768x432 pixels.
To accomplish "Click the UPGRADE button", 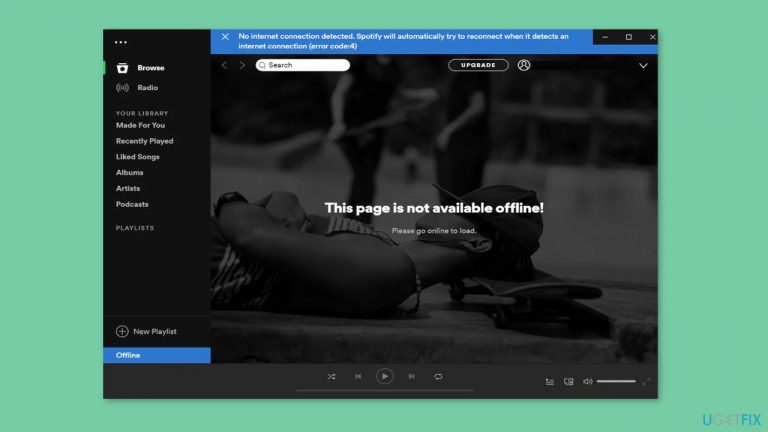I will tap(478, 65).
